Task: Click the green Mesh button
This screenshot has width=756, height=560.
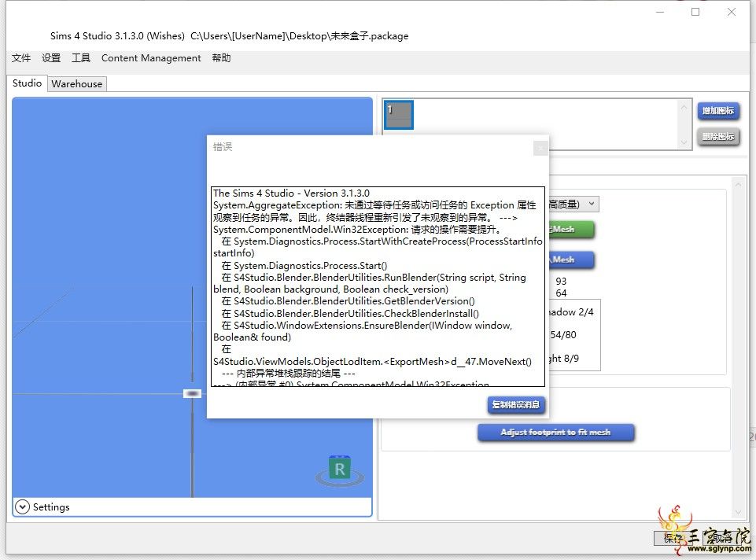Action: 571,230
